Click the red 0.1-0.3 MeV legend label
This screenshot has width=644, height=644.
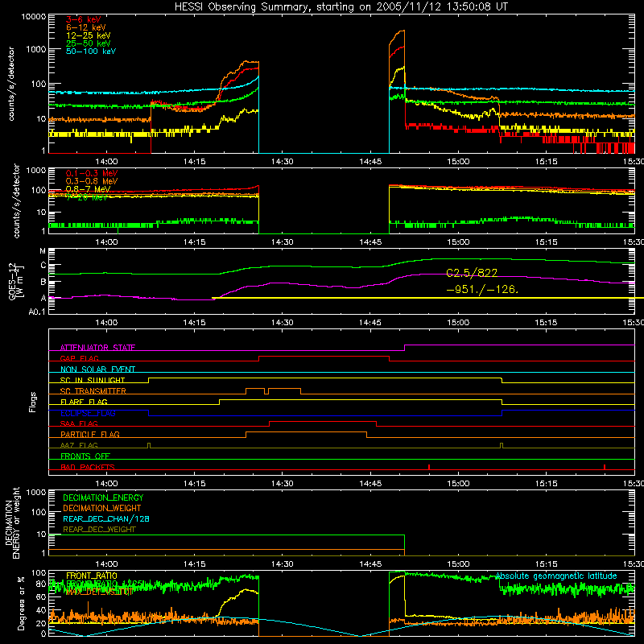click(x=92, y=173)
